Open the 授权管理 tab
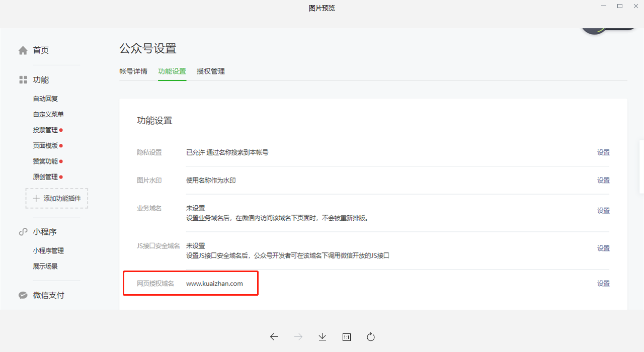This screenshot has height=352, width=644. tap(211, 71)
